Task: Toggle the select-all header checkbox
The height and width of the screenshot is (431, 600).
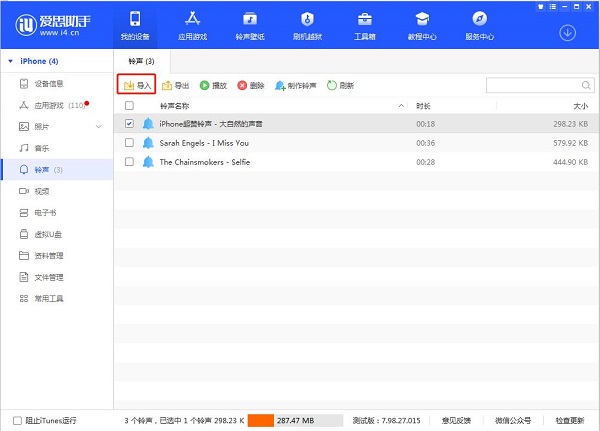Action: click(x=129, y=105)
